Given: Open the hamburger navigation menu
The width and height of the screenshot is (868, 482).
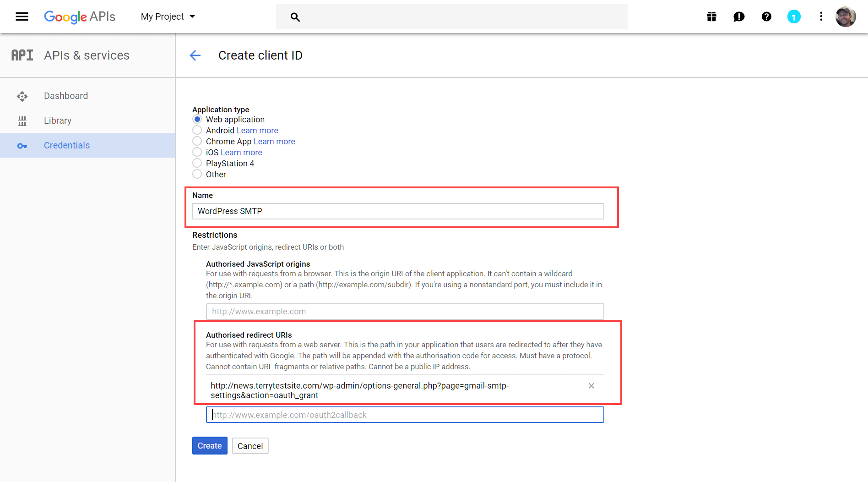Looking at the screenshot, I should [22, 17].
